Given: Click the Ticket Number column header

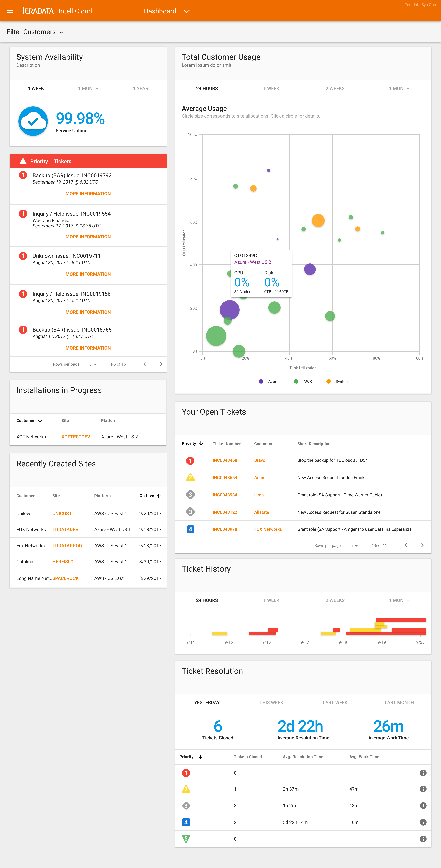Looking at the screenshot, I should pos(227,444).
